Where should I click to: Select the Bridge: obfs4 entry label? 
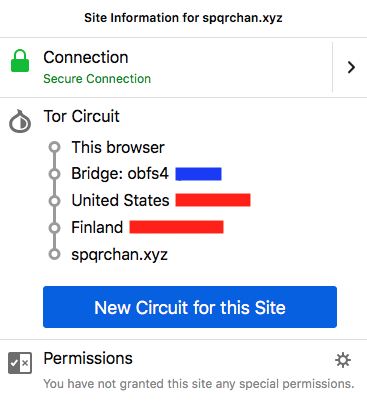(x=120, y=174)
